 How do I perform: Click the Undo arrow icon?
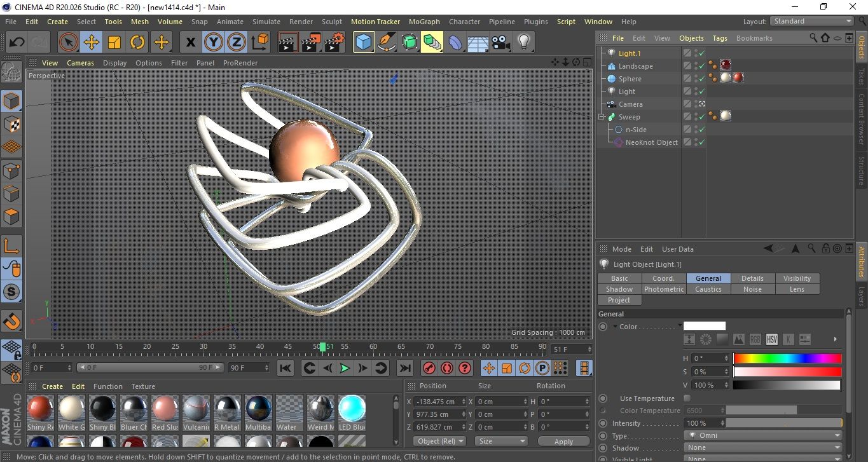point(17,43)
